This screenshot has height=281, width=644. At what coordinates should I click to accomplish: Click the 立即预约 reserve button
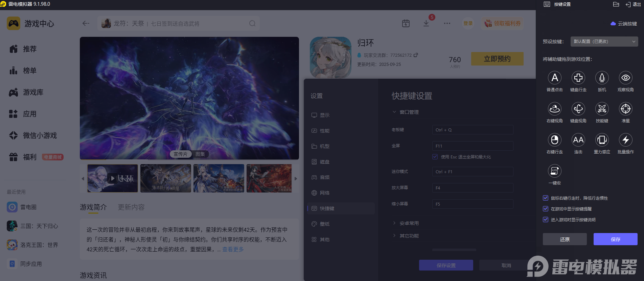point(497,59)
